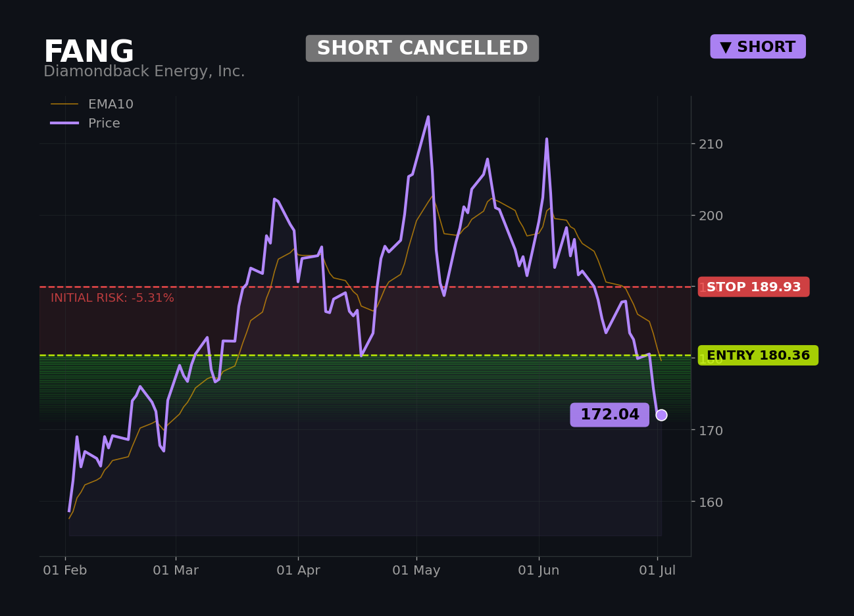854x616 pixels.
Task: Click the 01 Apr date axis label
Action: click(x=298, y=571)
